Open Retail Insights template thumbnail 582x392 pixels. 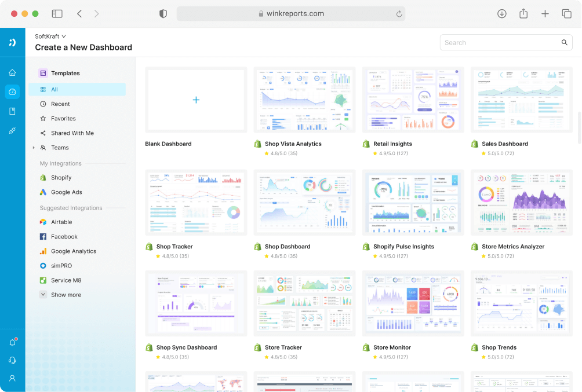pyautogui.click(x=413, y=100)
